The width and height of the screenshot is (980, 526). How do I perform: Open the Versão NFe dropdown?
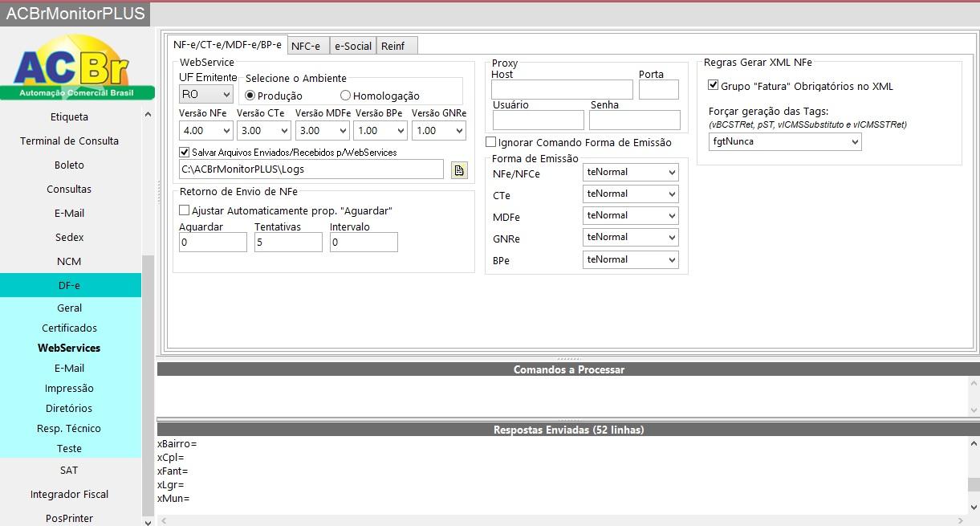tap(206, 130)
